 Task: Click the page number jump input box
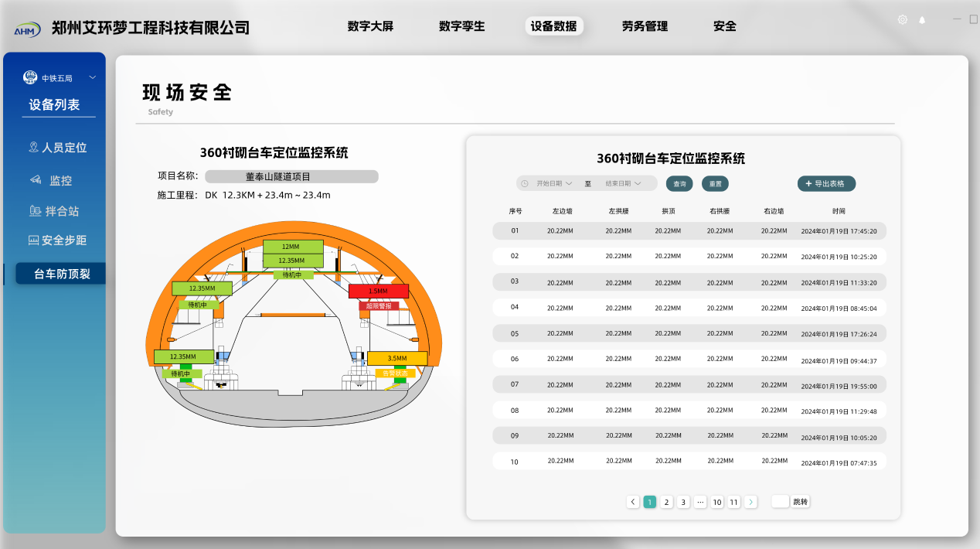coord(780,501)
